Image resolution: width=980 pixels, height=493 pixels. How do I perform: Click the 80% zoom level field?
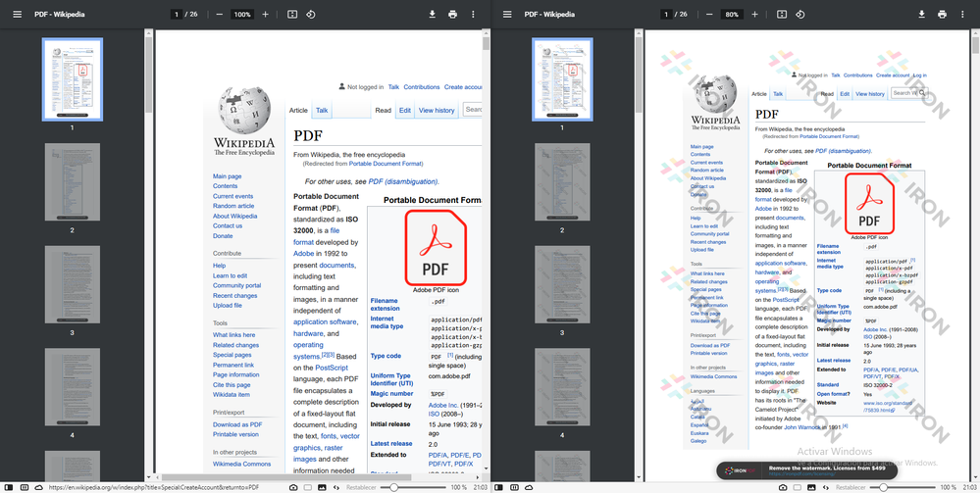coord(731,15)
